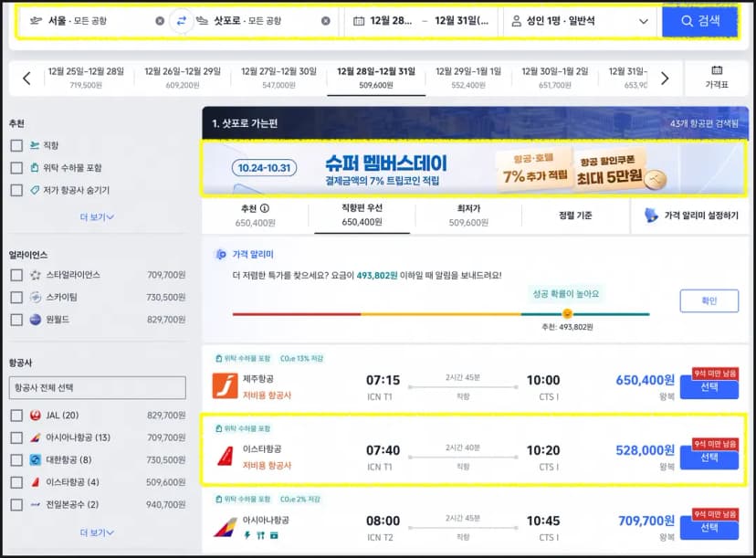Go to next dates arrow
The width and height of the screenshot is (756, 558).
coord(665,79)
